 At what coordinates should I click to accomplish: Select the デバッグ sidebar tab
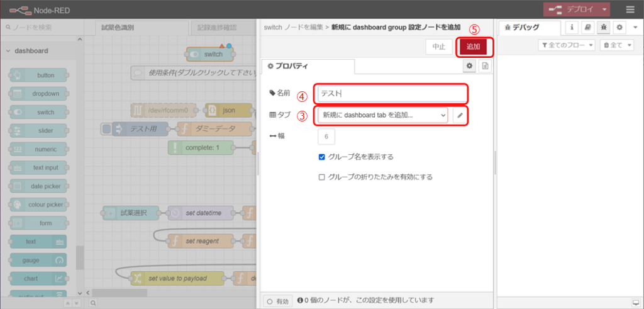pyautogui.click(x=530, y=28)
